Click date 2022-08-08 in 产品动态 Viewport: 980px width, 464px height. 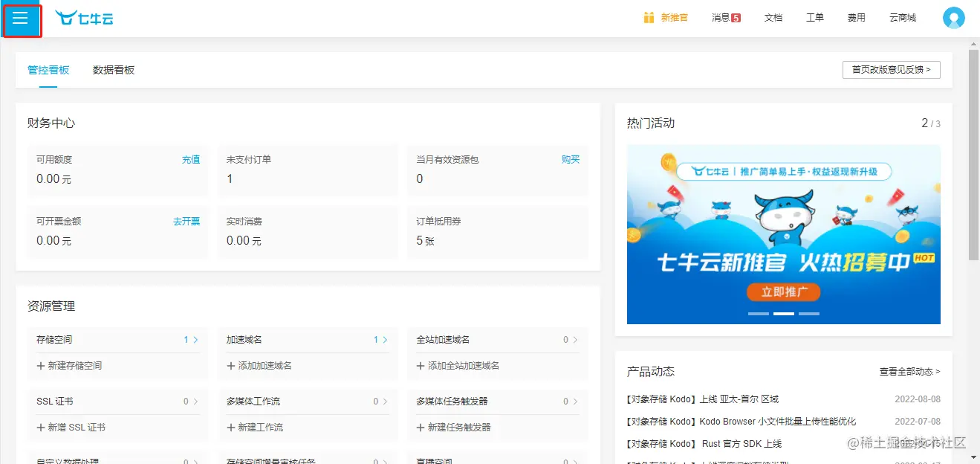[918, 399]
